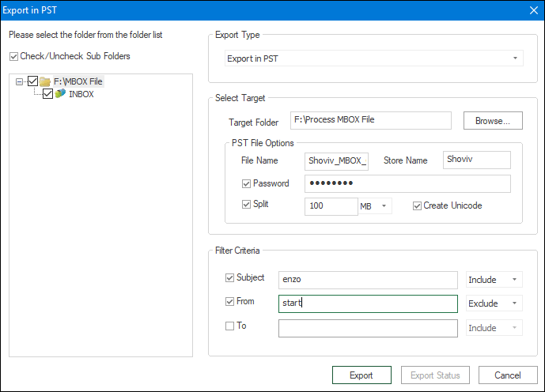Click the empty To filter field
The width and height of the screenshot is (545, 392).
pyautogui.click(x=368, y=328)
